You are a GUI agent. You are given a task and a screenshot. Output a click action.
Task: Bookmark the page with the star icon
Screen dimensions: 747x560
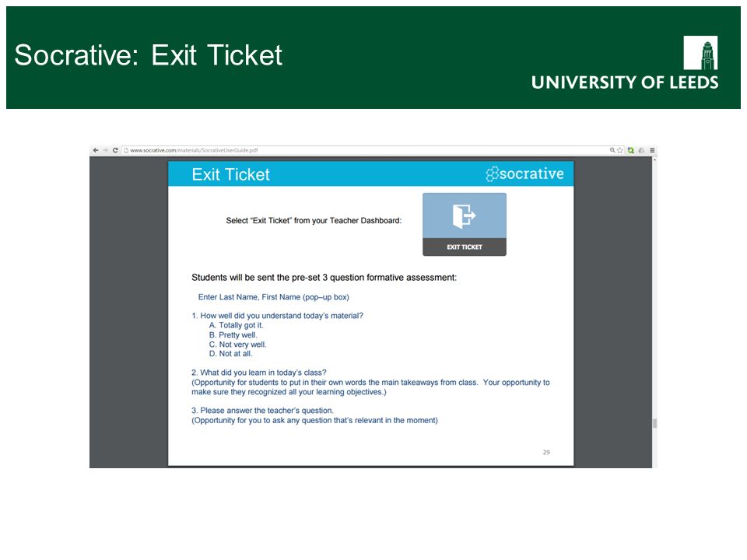click(620, 150)
